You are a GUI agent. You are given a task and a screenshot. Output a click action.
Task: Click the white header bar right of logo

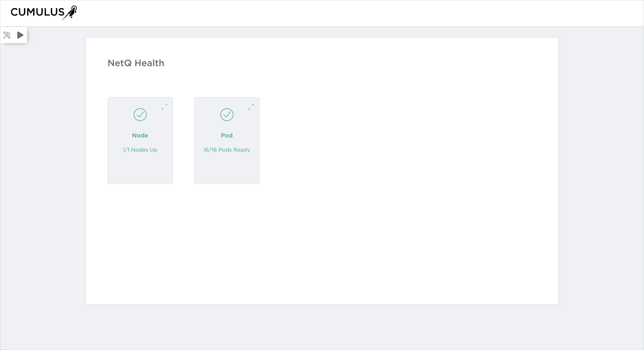[350, 13]
